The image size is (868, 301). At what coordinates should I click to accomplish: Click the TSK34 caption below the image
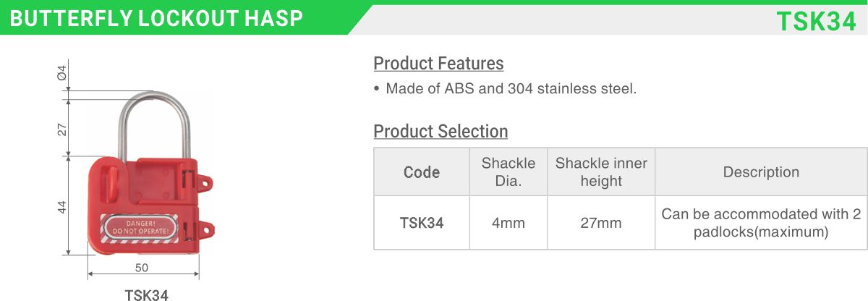pyautogui.click(x=146, y=295)
